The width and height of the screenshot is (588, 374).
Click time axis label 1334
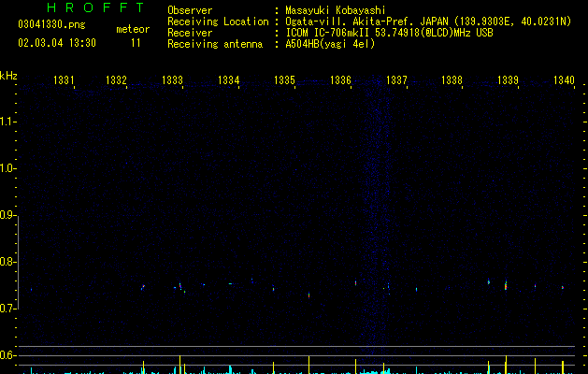point(229,80)
